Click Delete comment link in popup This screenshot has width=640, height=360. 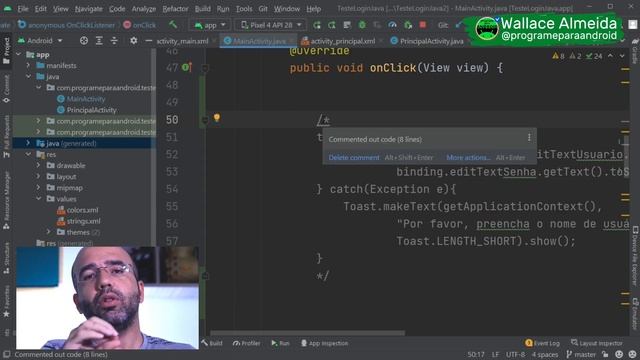[354, 158]
